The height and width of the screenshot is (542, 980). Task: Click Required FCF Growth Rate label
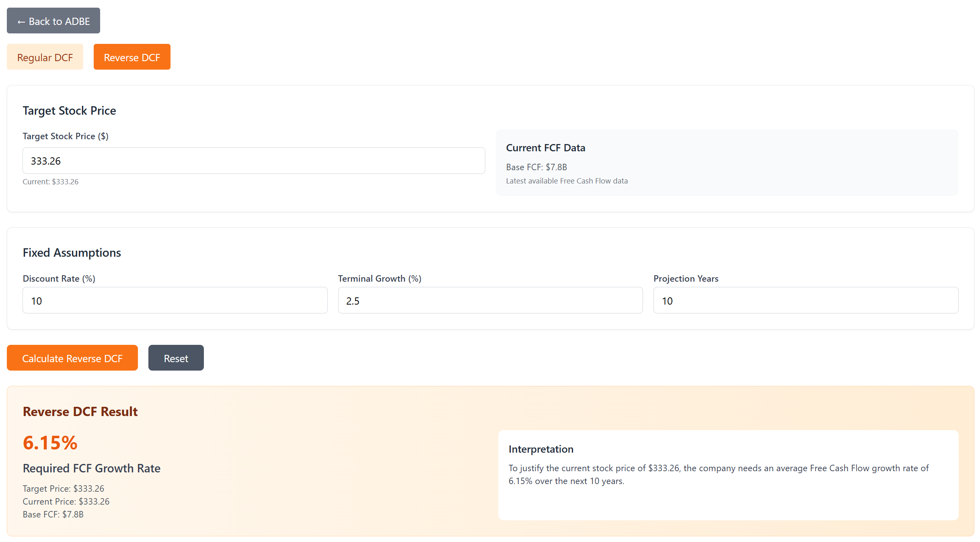[x=91, y=468]
